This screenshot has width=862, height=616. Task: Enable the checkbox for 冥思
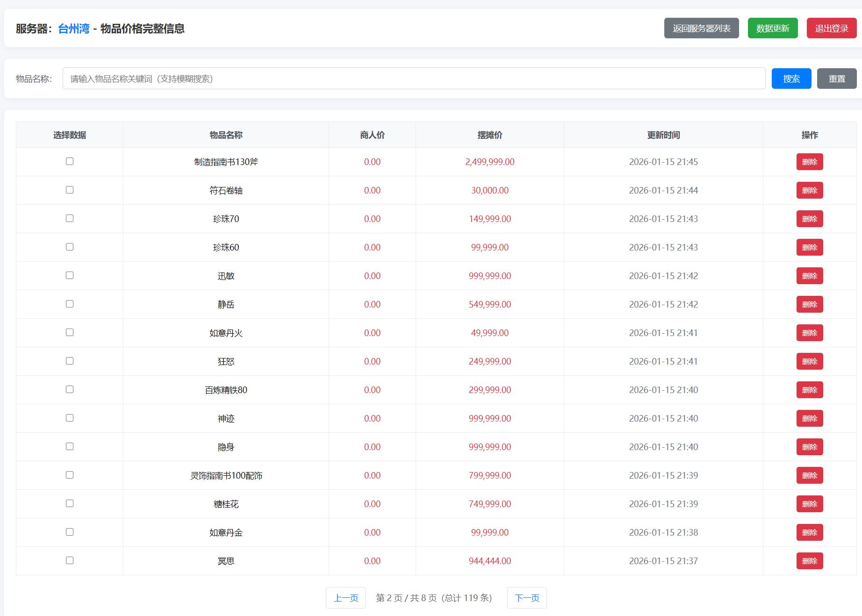coord(70,560)
